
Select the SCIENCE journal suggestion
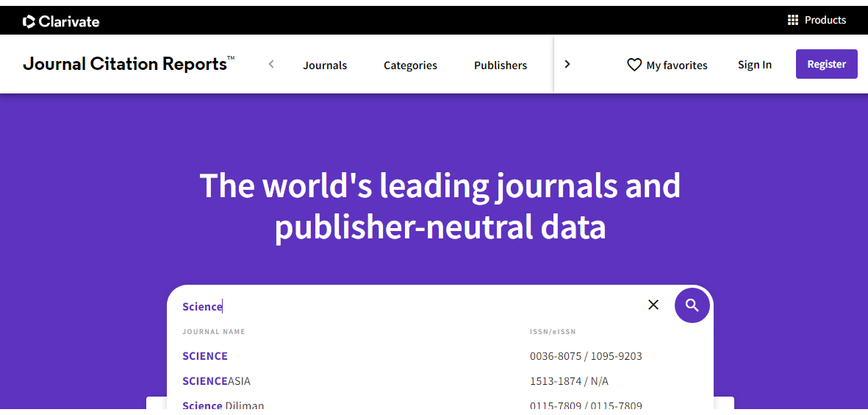pos(205,356)
